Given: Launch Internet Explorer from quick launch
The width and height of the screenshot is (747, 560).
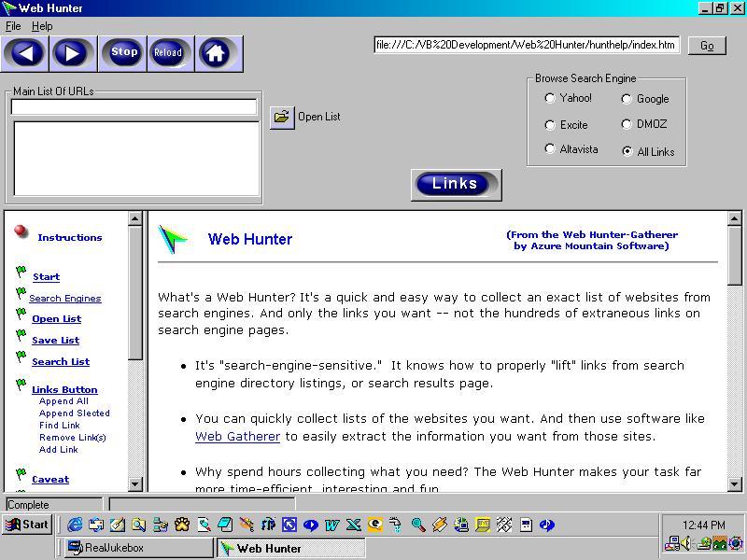Looking at the screenshot, I should [x=75, y=525].
